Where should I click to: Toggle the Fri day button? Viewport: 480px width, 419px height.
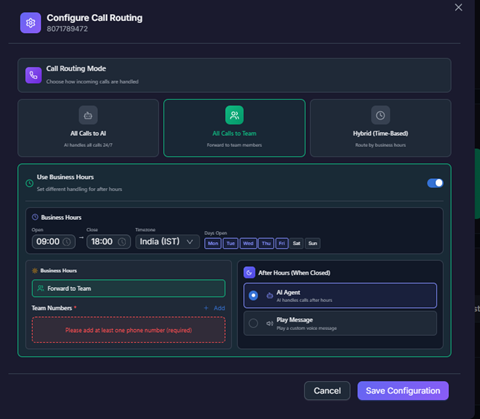tap(282, 243)
